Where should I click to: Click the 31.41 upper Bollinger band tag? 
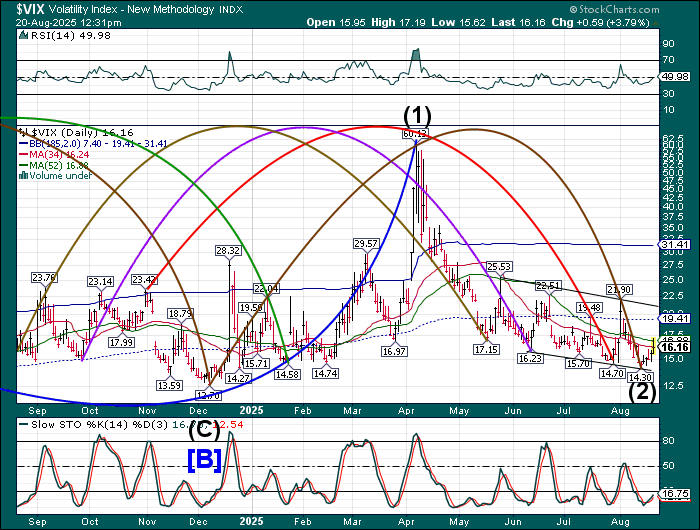(x=676, y=244)
